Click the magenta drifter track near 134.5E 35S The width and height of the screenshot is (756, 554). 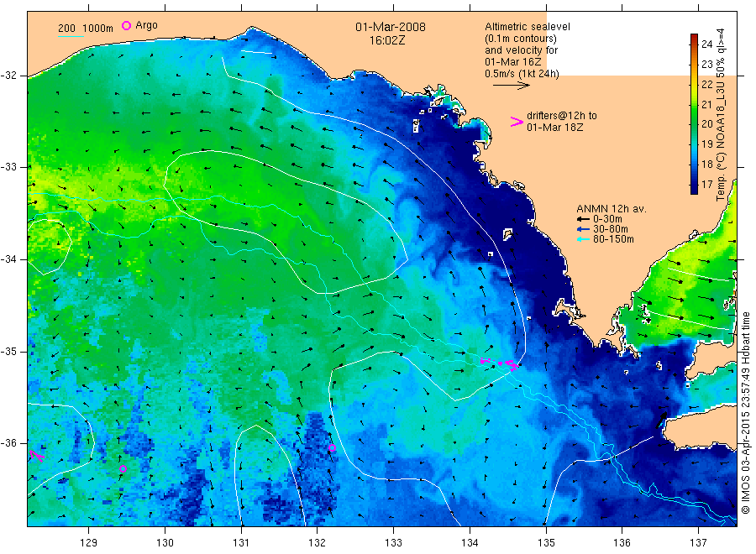tap(500, 363)
